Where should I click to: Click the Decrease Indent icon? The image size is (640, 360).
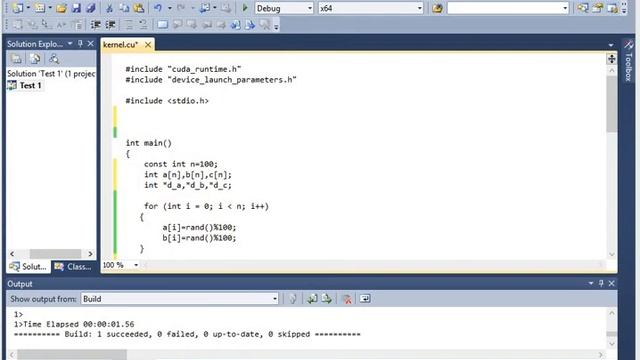(x=96, y=25)
